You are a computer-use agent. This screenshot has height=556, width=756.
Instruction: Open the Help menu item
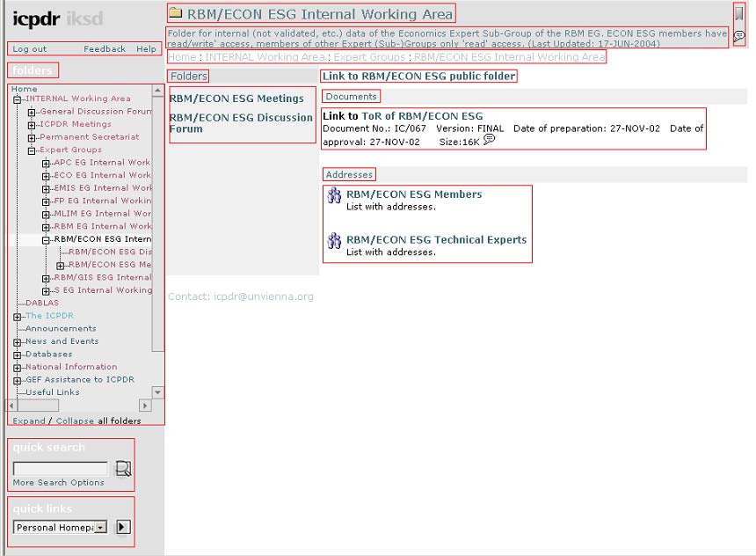(x=146, y=49)
